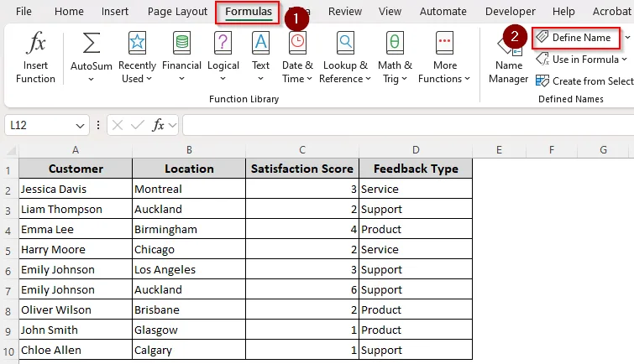Switch to the View tab
634x364 pixels.
coord(390,11)
